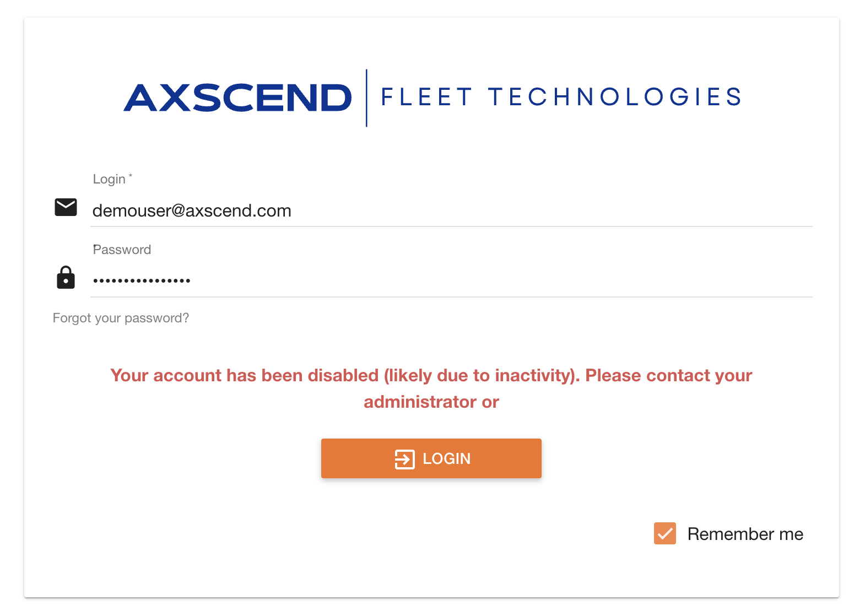
Task: Click the empty right side of the password field
Action: (x=606, y=280)
